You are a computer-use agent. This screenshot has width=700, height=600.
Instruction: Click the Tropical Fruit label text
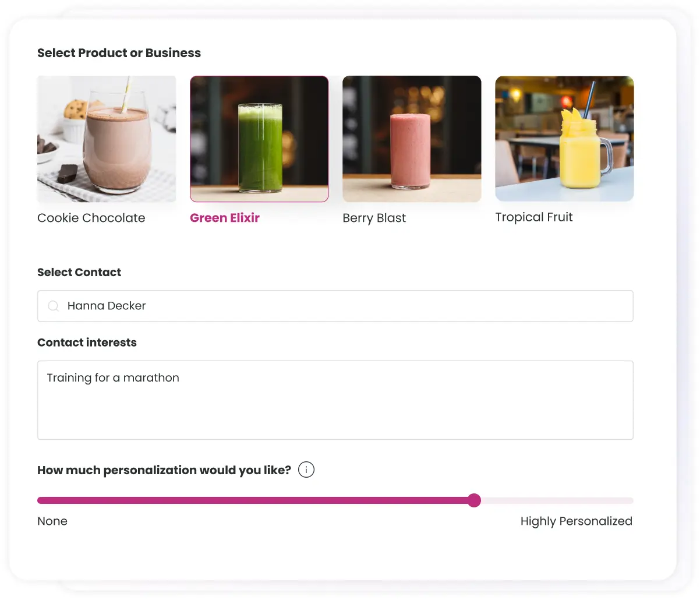[534, 217]
